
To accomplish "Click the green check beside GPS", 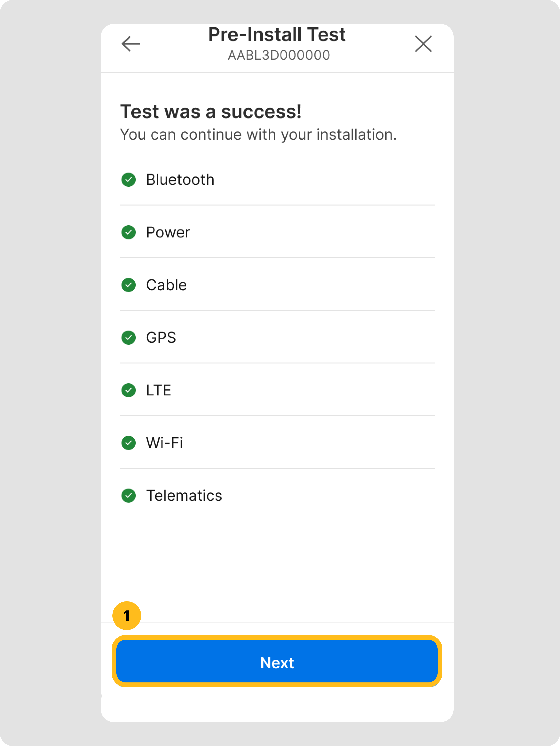I will [x=129, y=338].
